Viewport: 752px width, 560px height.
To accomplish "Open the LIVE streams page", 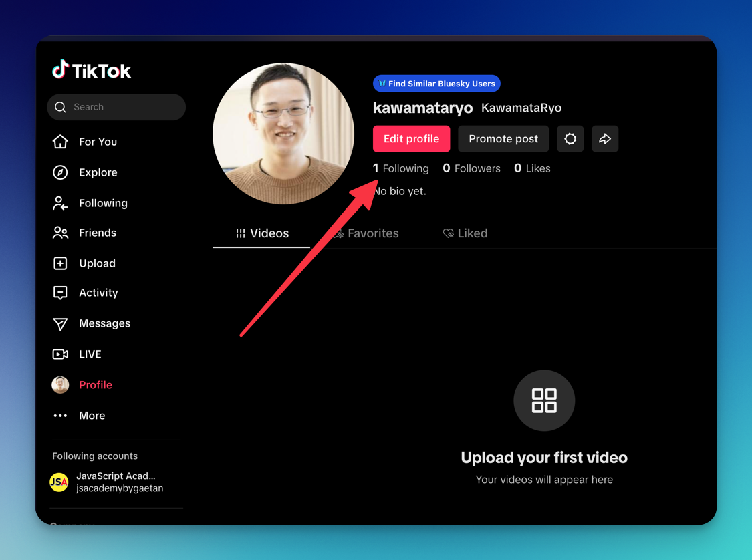I will [90, 354].
